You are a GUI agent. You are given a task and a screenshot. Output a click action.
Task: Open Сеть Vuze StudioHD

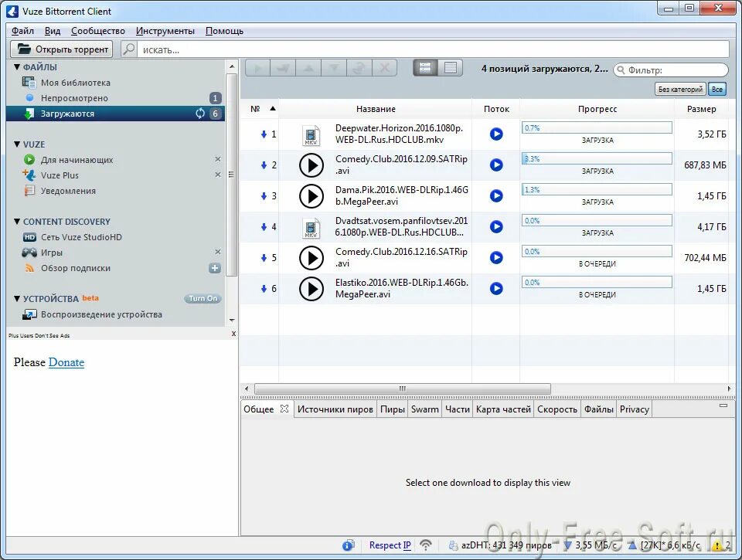tap(115, 237)
